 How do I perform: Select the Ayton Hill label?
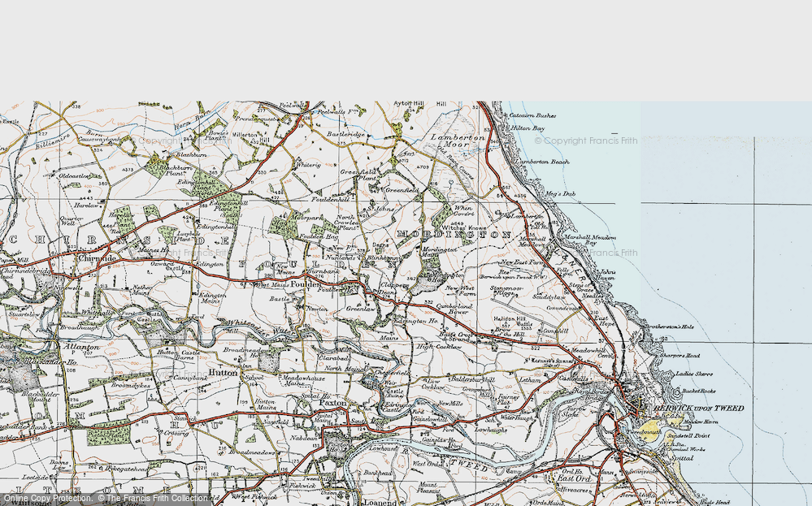coord(409,103)
